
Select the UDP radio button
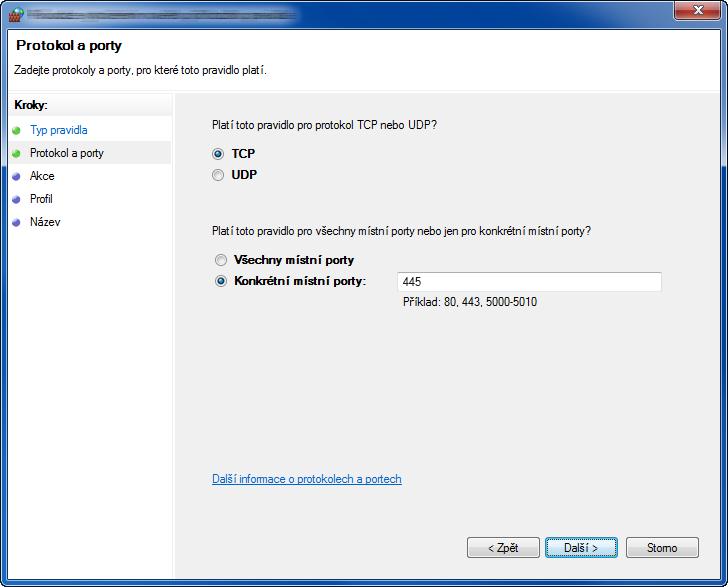218,175
